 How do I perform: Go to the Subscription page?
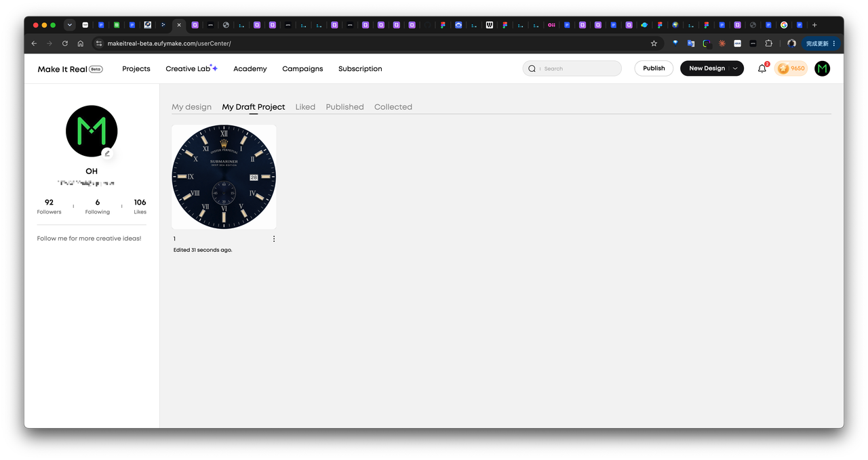(360, 69)
